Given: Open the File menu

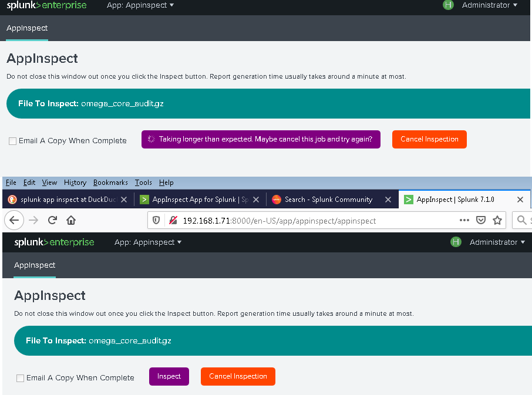Looking at the screenshot, I should 11,183.
